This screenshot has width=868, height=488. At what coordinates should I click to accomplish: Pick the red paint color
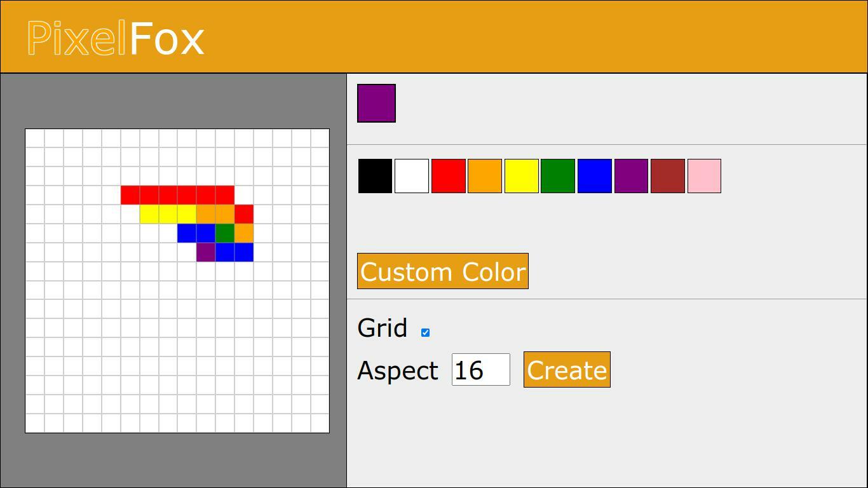[448, 176]
